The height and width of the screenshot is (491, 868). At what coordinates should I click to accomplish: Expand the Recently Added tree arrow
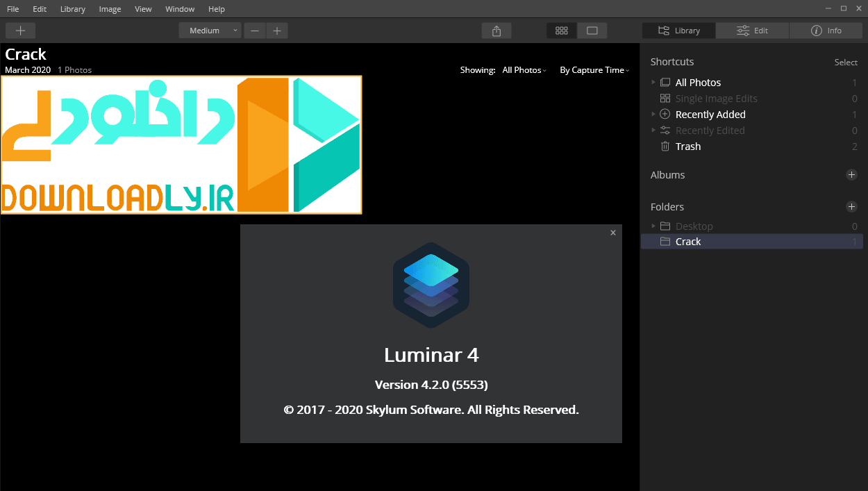click(653, 115)
